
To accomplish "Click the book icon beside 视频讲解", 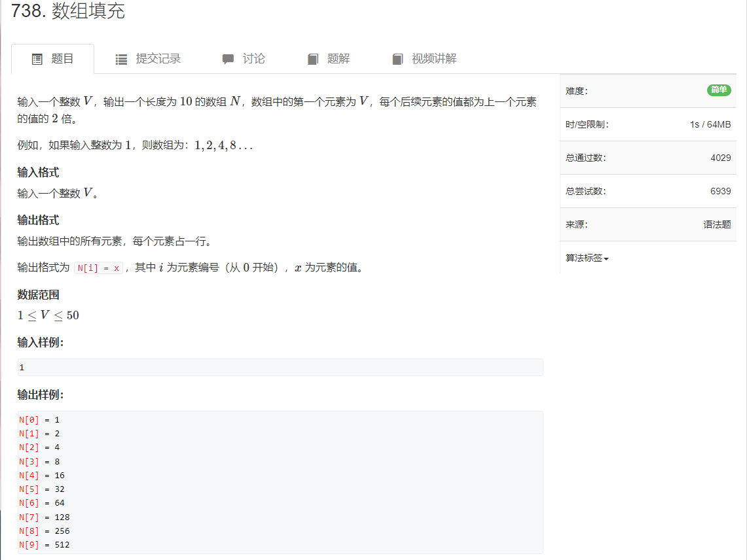I will tap(398, 60).
